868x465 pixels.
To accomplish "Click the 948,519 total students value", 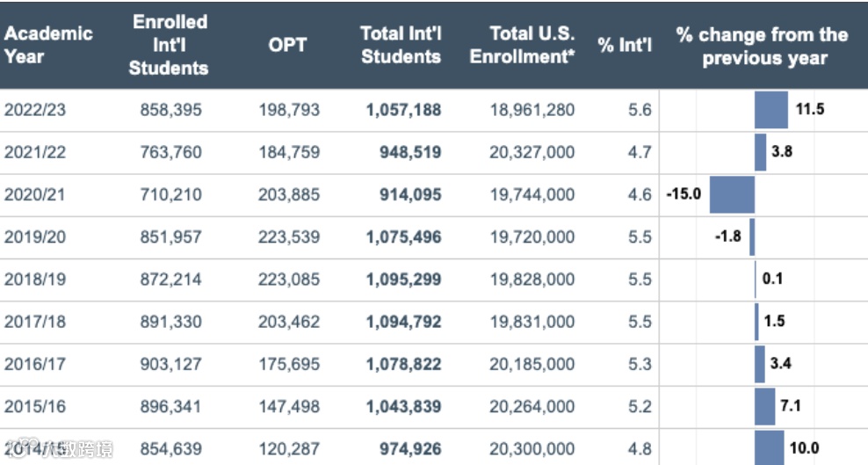I will [406, 152].
